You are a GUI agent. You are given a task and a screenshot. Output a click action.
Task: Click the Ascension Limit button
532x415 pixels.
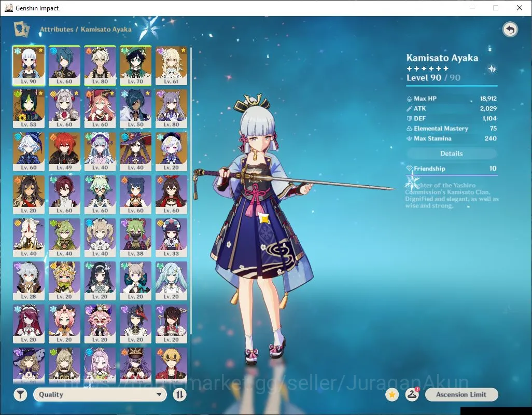pyautogui.click(x=461, y=395)
